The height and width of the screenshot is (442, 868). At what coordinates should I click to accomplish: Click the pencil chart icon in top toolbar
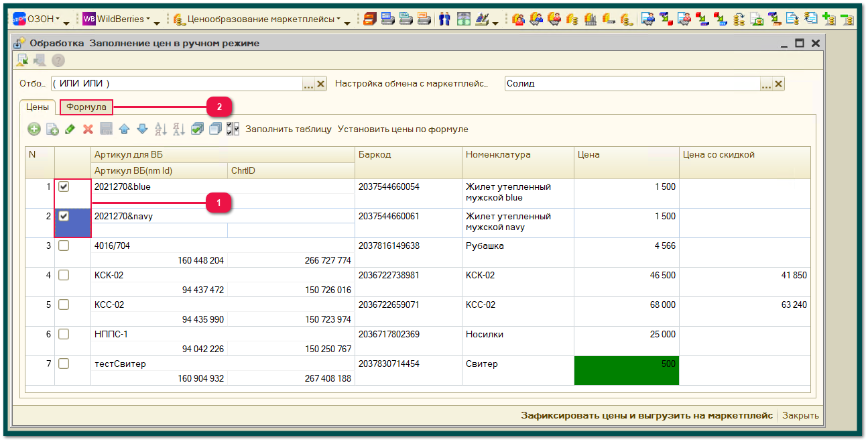[x=483, y=19]
